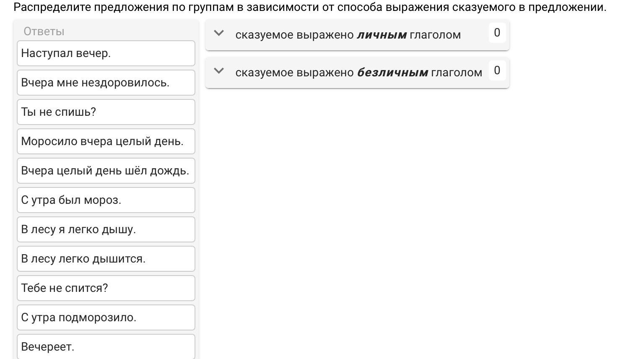Select the 'В лесу легко дышится.' card
The width and height of the screenshot is (644, 359).
coord(106,259)
